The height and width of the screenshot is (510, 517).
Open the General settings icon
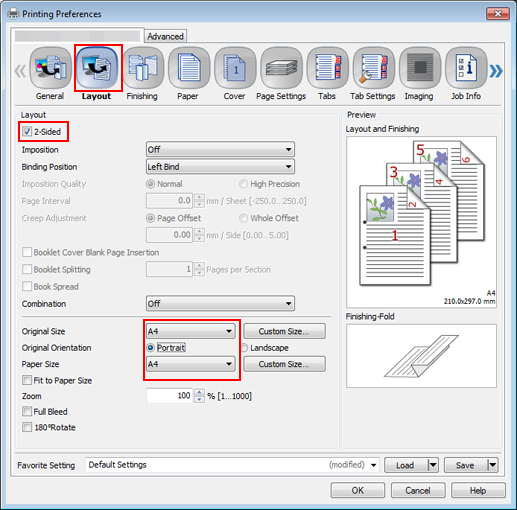click(x=50, y=68)
